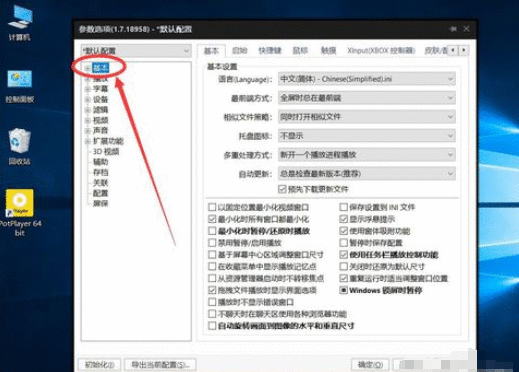Select 存档 in the settings tree
This screenshot has width=519, height=372.
(100, 172)
